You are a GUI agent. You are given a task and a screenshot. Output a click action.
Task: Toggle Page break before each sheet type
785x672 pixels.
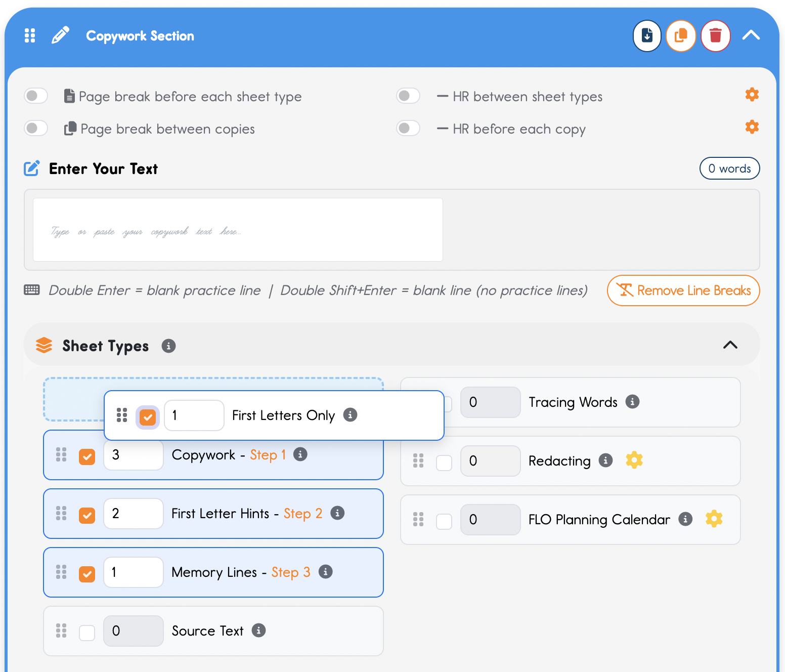(36, 96)
